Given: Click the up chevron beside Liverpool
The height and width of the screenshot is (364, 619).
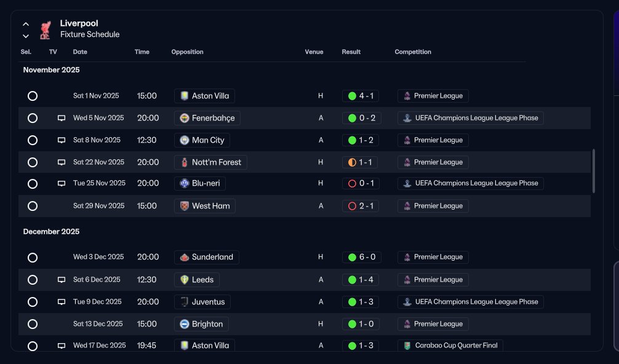Looking at the screenshot, I should pos(26,24).
